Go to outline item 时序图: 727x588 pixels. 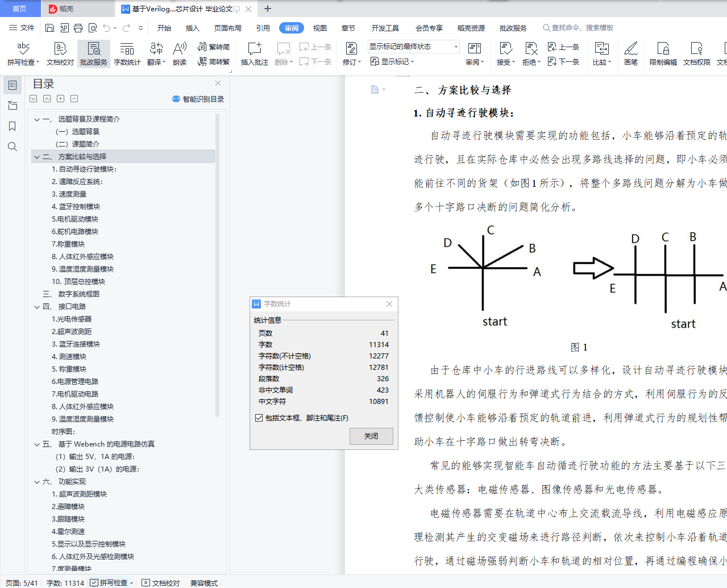click(x=63, y=432)
